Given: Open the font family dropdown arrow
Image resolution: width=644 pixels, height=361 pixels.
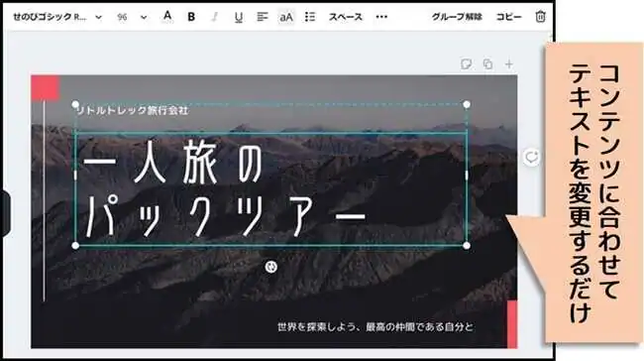Looking at the screenshot, I should [x=98, y=17].
